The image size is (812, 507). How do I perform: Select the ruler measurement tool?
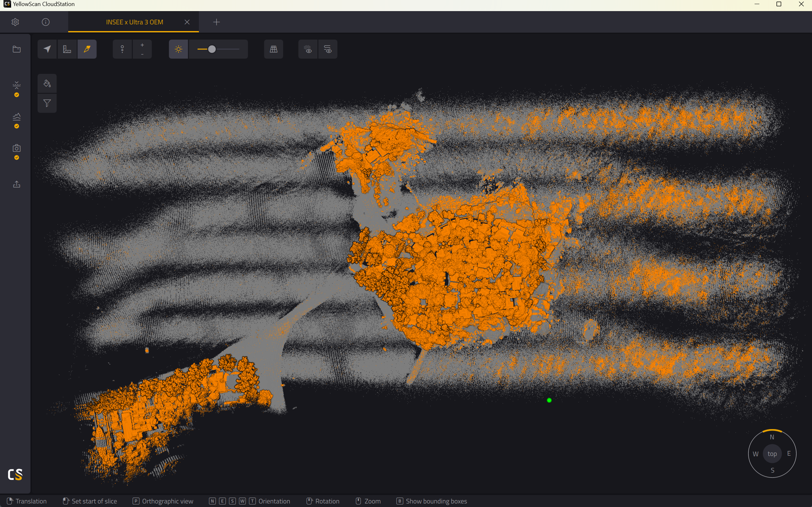[x=67, y=49]
